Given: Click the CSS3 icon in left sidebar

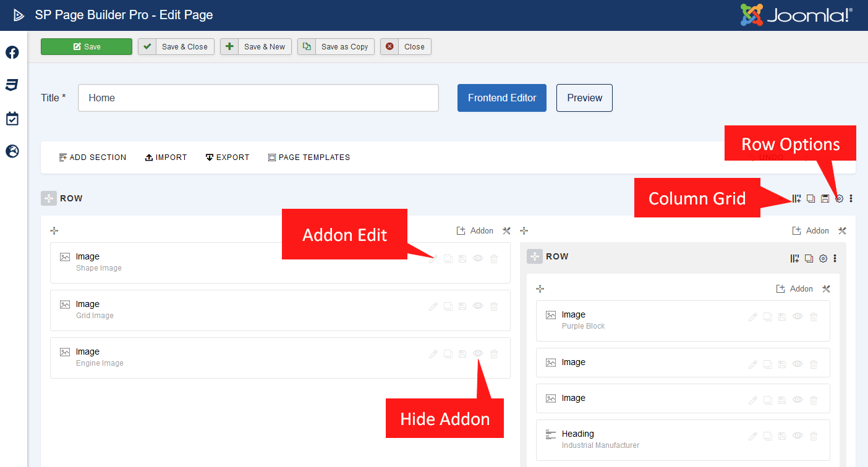Looking at the screenshot, I should tap(12, 85).
